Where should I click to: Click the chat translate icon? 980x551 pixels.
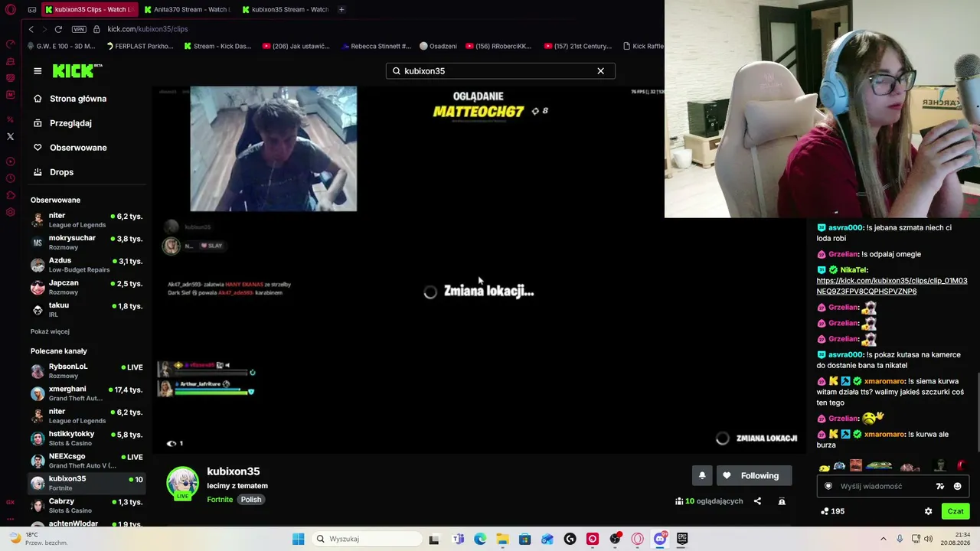tap(940, 486)
